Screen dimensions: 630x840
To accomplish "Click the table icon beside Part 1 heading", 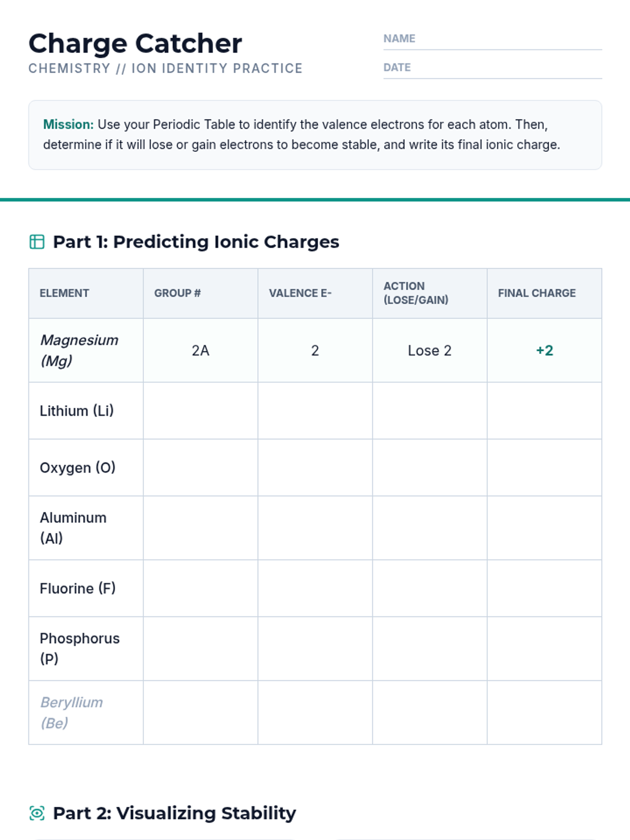I will tap(37, 241).
